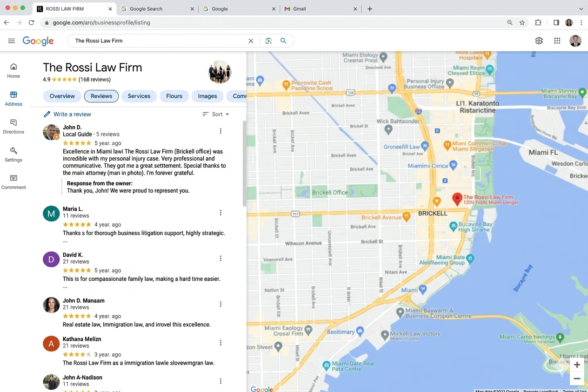The image size is (588, 392).
Task: Search by image with Lens icon
Action: point(268,41)
